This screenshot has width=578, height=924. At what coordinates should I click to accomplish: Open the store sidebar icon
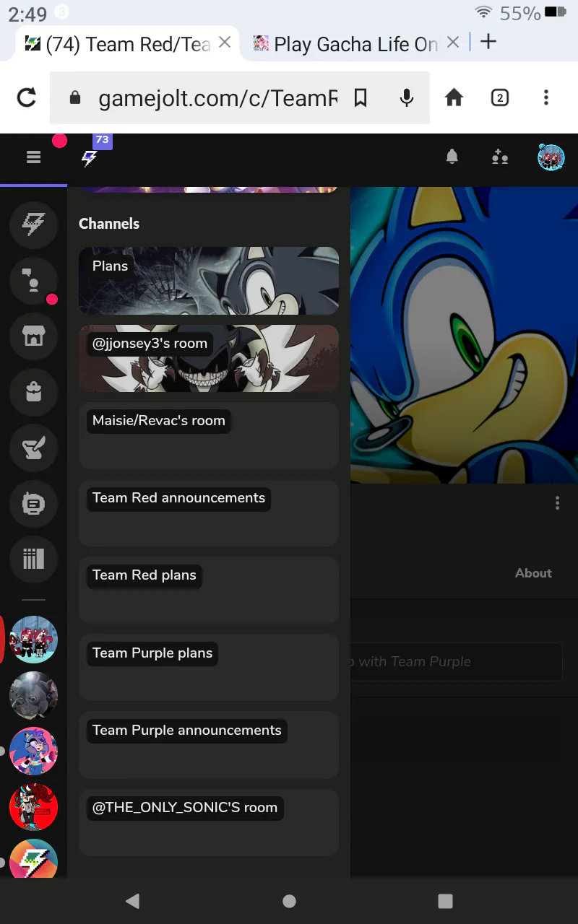33,336
